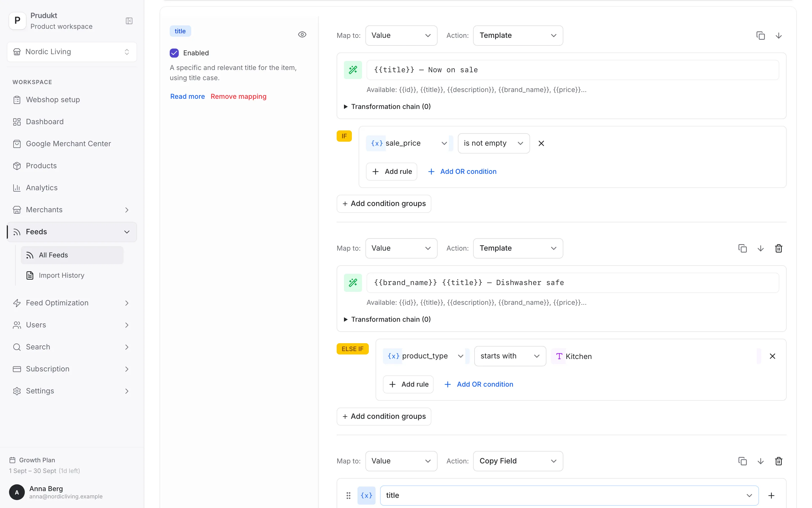Screen dimensions: 812x508
Task: Expand the Feed Optimization menu
Action: (x=72, y=303)
